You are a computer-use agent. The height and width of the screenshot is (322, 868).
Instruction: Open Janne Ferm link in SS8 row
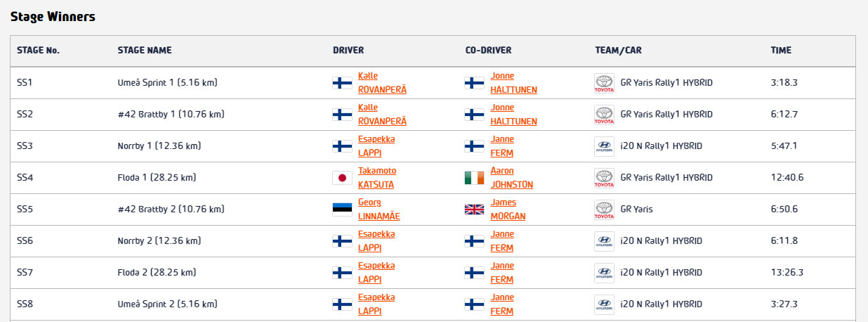(x=502, y=304)
